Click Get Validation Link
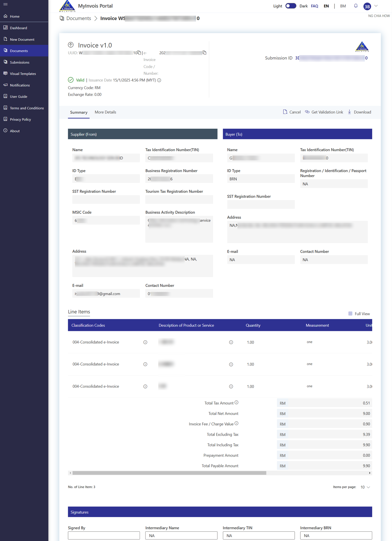392x541 pixels. [324, 112]
